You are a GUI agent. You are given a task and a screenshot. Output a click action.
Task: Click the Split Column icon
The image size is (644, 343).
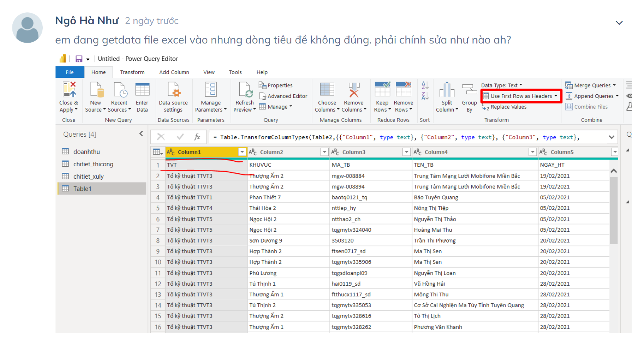point(447,90)
